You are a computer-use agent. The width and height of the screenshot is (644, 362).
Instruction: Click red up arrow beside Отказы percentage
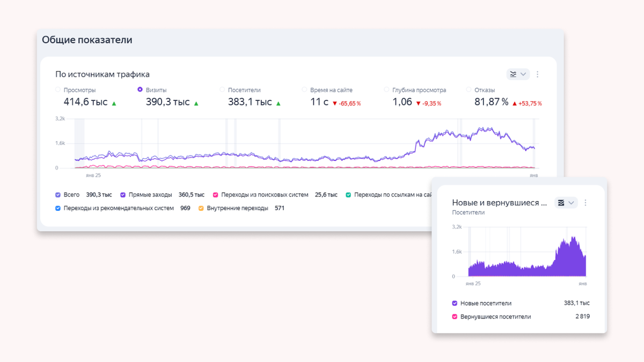click(x=514, y=104)
